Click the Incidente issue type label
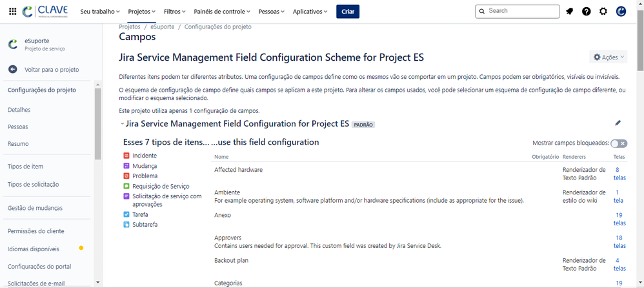The height and width of the screenshot is (288, 644). click(145, 156)
